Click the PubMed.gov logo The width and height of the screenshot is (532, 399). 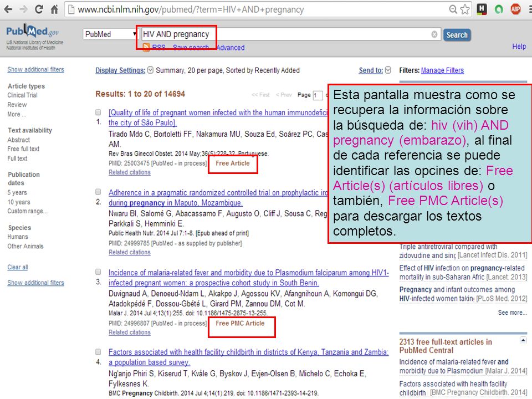(33, 32)
